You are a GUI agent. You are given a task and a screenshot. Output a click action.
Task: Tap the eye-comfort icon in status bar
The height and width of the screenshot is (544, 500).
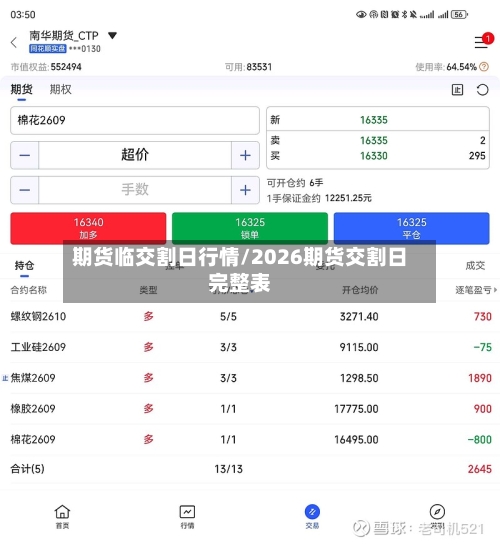(x=361, y=15)
